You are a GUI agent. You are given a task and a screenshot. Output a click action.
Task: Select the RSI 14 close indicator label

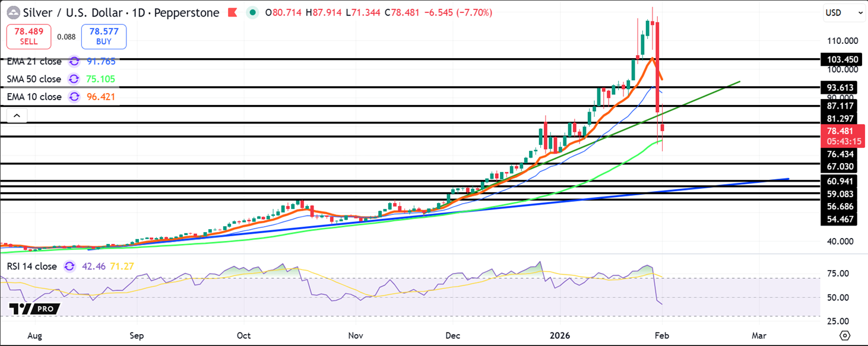tap(31, 266)
